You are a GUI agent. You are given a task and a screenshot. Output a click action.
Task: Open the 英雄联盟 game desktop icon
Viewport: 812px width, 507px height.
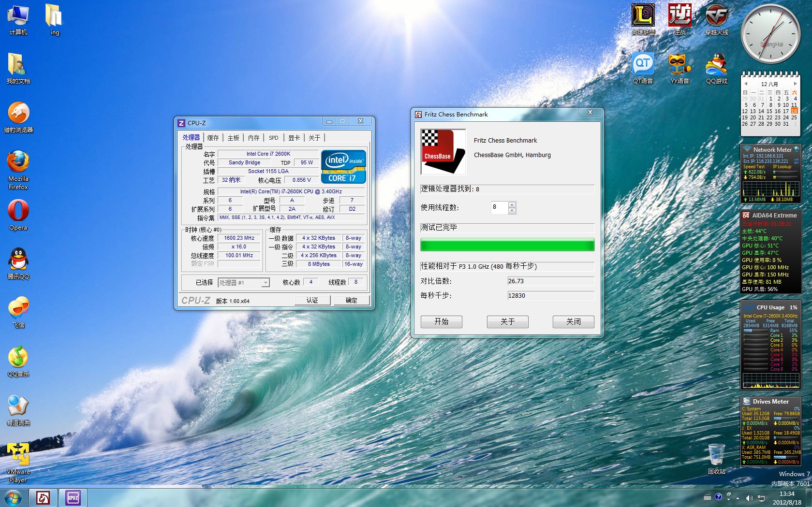click(643, 19)
